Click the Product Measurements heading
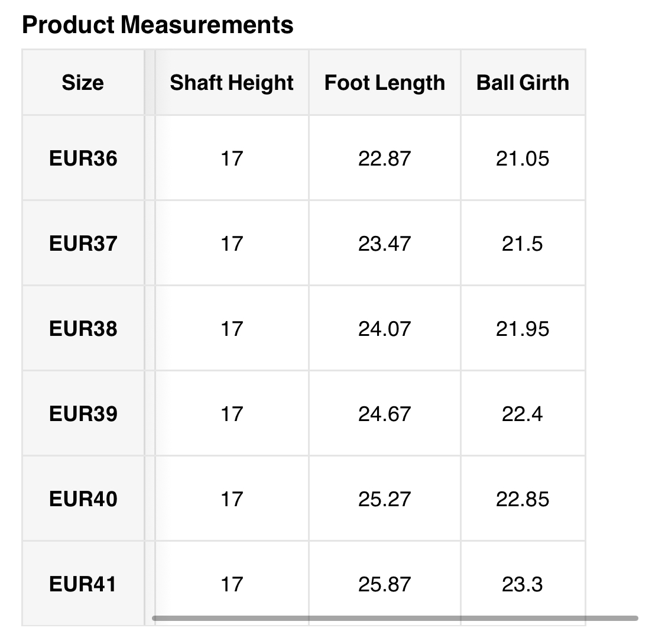The height and width of the screenshot is (644, 665). point(157,25)
